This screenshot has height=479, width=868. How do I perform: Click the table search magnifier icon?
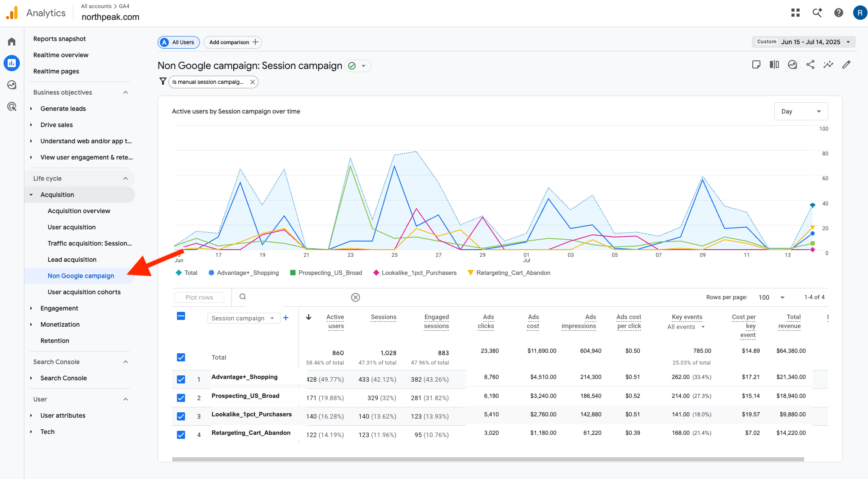pos(243,297)
